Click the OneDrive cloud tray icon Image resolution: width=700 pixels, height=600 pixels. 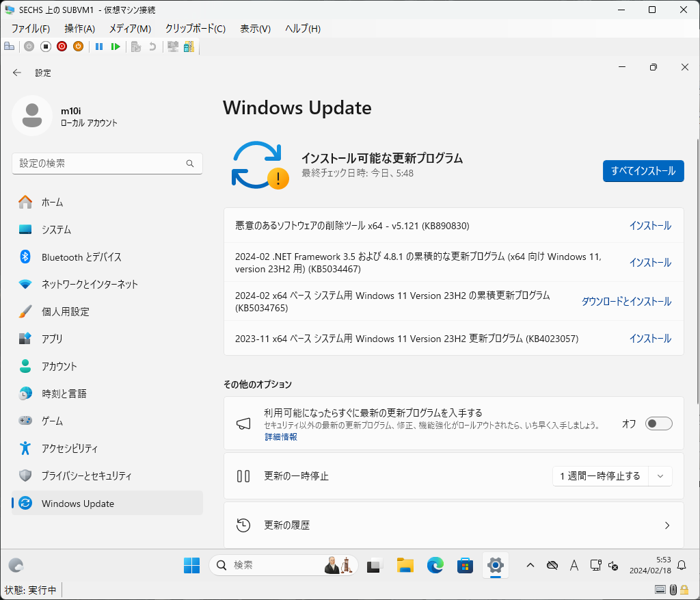coord(552,566)
